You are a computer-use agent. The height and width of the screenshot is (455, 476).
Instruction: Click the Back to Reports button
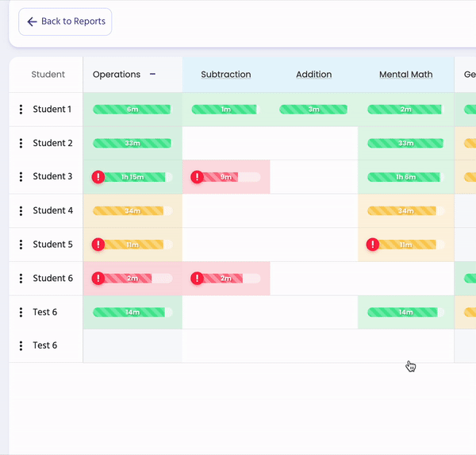(x=65, y=21)
